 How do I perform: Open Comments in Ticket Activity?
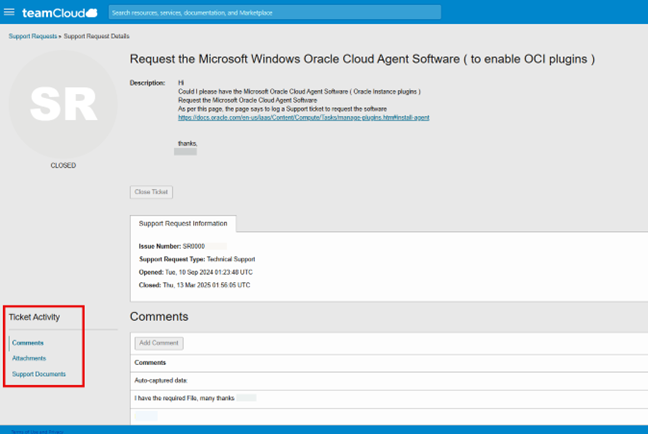28,343
